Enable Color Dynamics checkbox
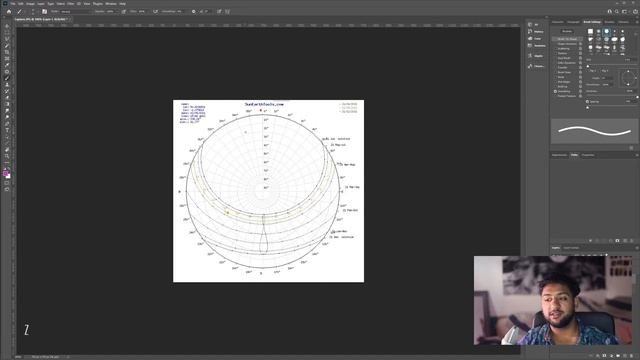Screen dimensions: 640x360 (x=556, y=63)
